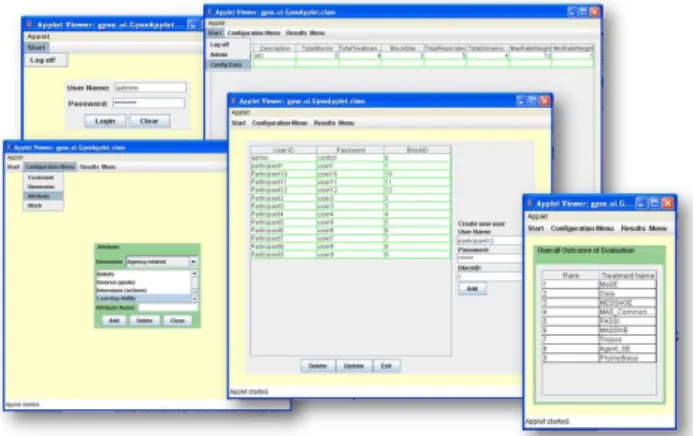
Task: Select 'Desires (goals)' in the attribute list
Action: [144, 282]
